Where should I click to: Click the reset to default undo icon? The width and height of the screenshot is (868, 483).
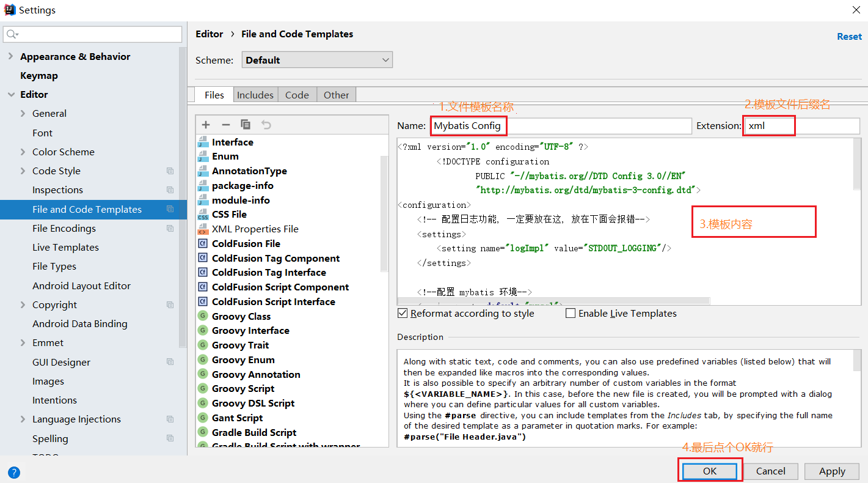(x=266, y=125)
